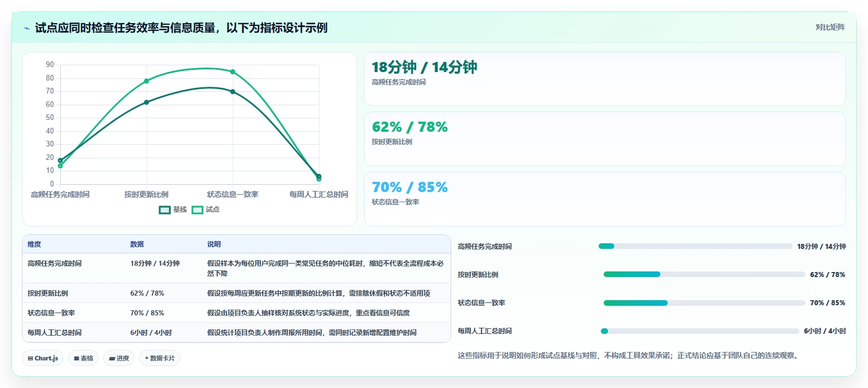Click the pilot data point at 85

(x=232, y=72)
